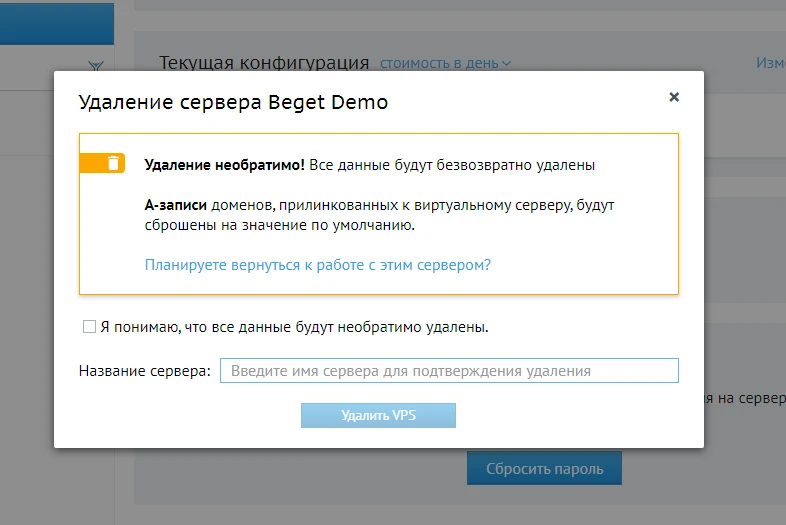Viewport: 786px width, 525px height.
Task: Open the Планируете вернуться к работе link
Action: tap(318, 265)
